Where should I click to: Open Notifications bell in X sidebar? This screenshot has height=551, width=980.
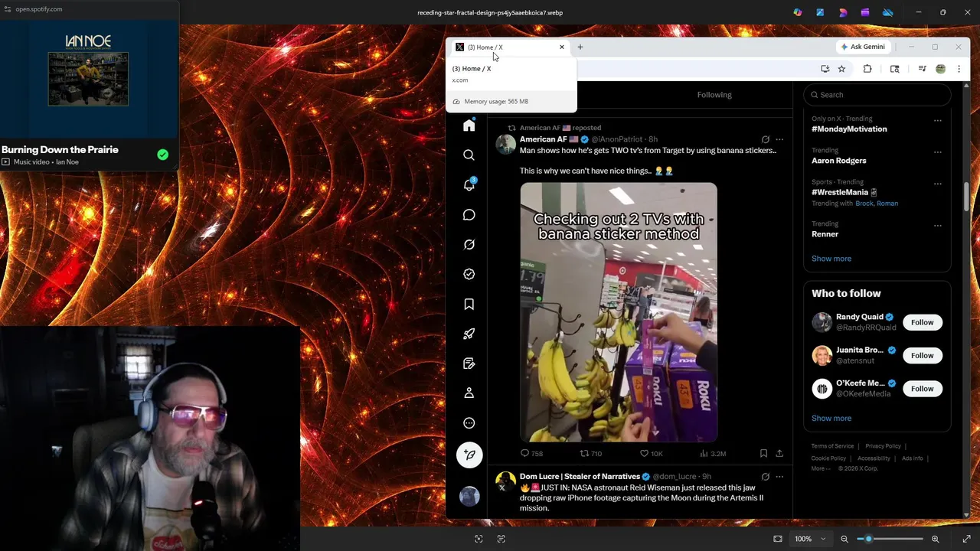pos(469,185)
